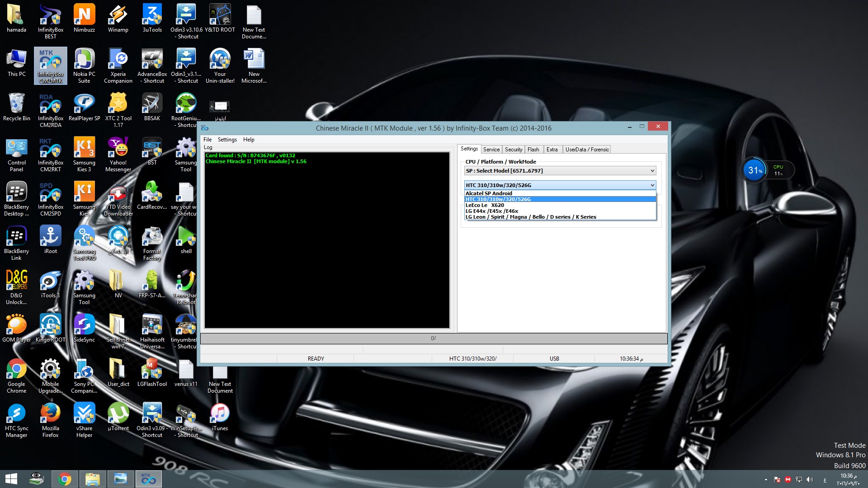This screenshot has width=868, height=488.
Task: Open 3uTools desktop icon
Action: point(152,18)
